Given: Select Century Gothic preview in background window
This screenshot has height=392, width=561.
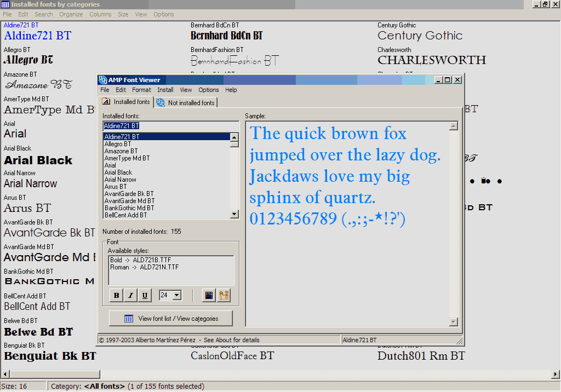Looking at the screenshot, I should 420,36.
